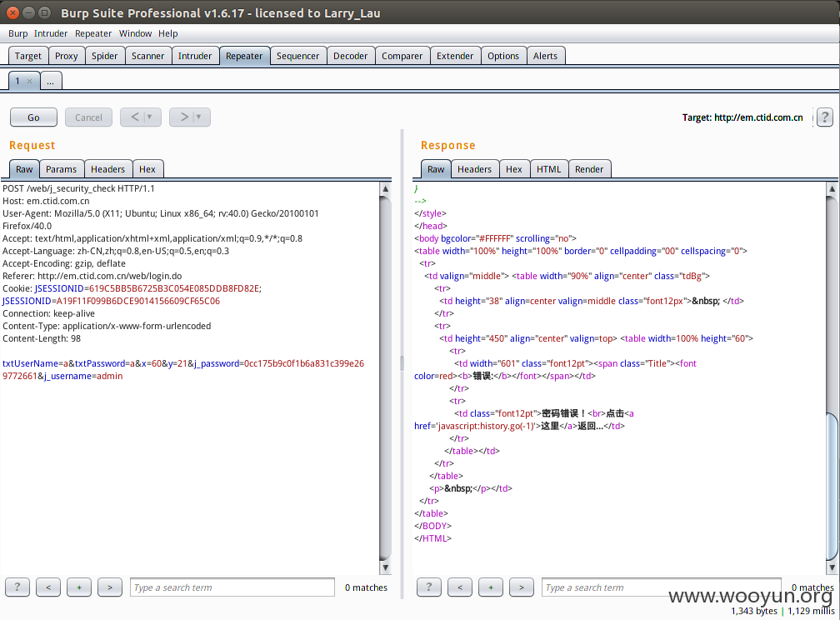Viewport: 840px width, 620px height.
Task: Click the POST /web/j_security_check request line
Action: (78, 188)
